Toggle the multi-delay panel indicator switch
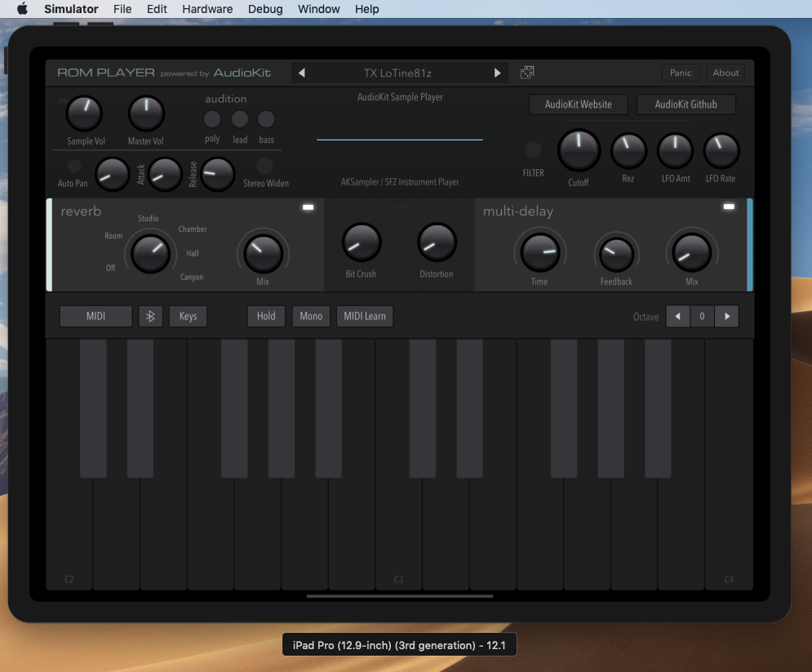The image size is (812, 672). 729,207
